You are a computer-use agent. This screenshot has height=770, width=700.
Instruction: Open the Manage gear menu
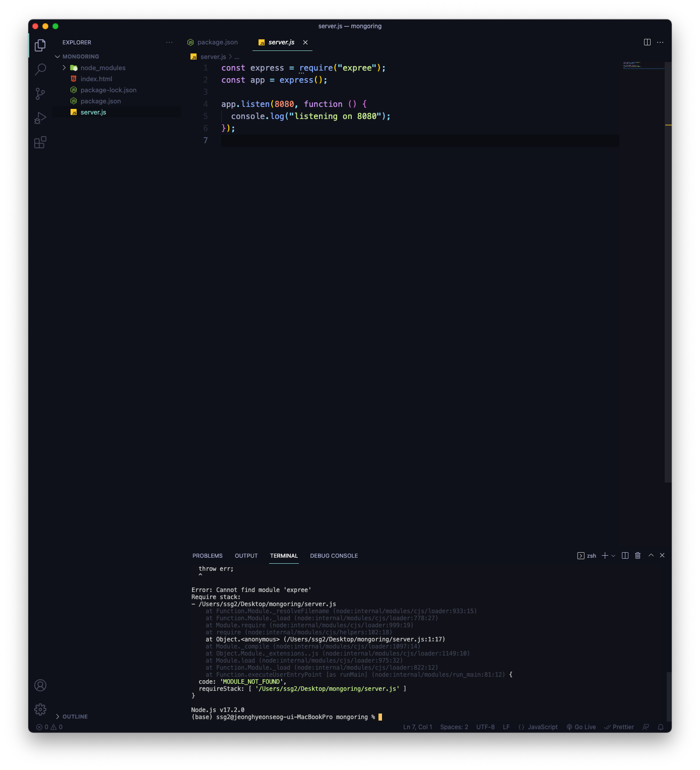pyautogui.click(x=40, y=709)
